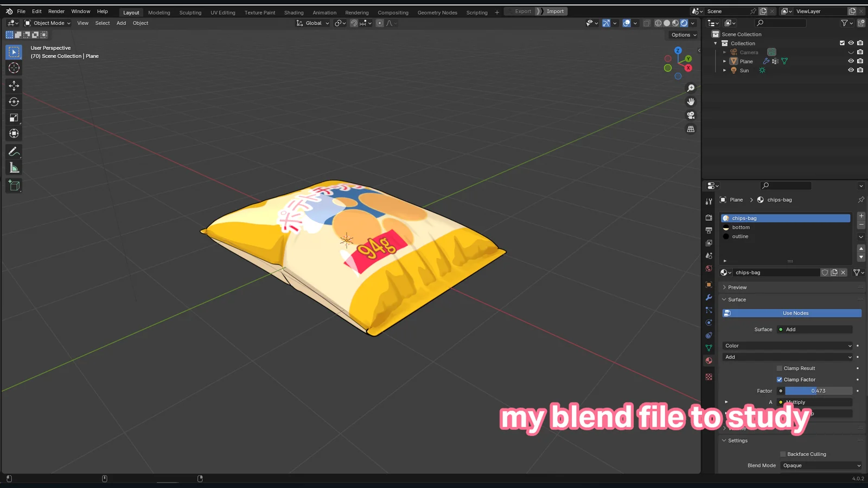
Task: Click the Import button in the header
Action: (555, 11)
